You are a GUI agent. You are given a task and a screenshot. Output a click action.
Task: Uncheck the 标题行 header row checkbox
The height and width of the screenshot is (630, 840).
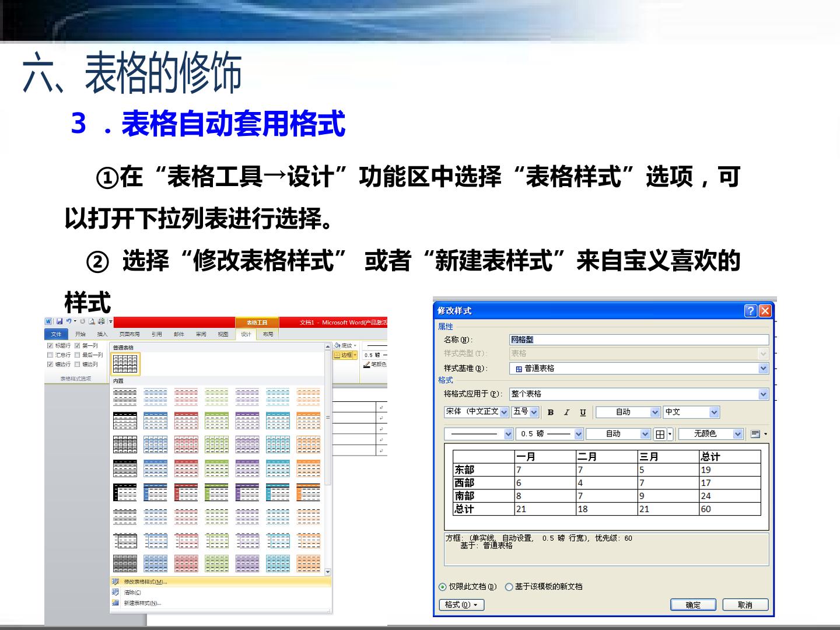[x=50, y=345]
